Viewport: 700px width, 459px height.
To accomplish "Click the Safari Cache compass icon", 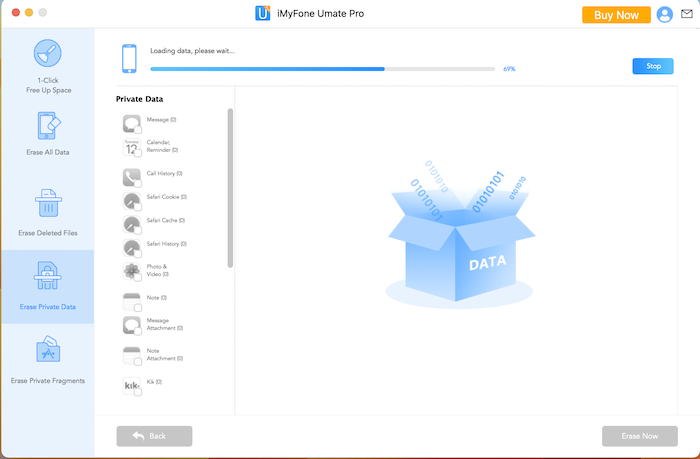I will (131, 224).
